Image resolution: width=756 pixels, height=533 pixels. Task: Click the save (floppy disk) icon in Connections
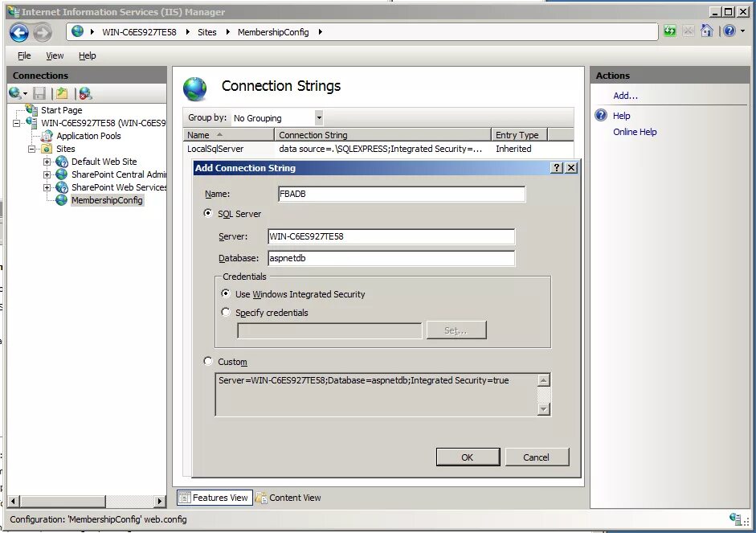[39, 93]
